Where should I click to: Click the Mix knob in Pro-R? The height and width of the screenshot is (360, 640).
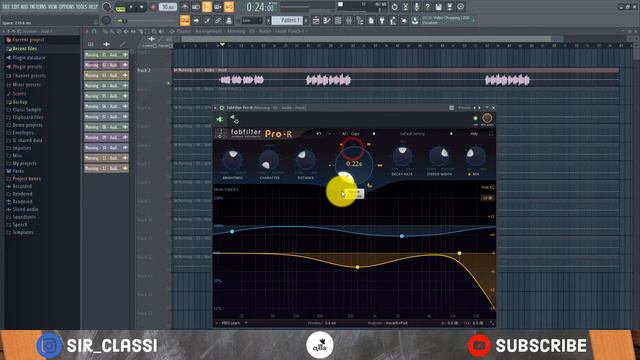476,157
